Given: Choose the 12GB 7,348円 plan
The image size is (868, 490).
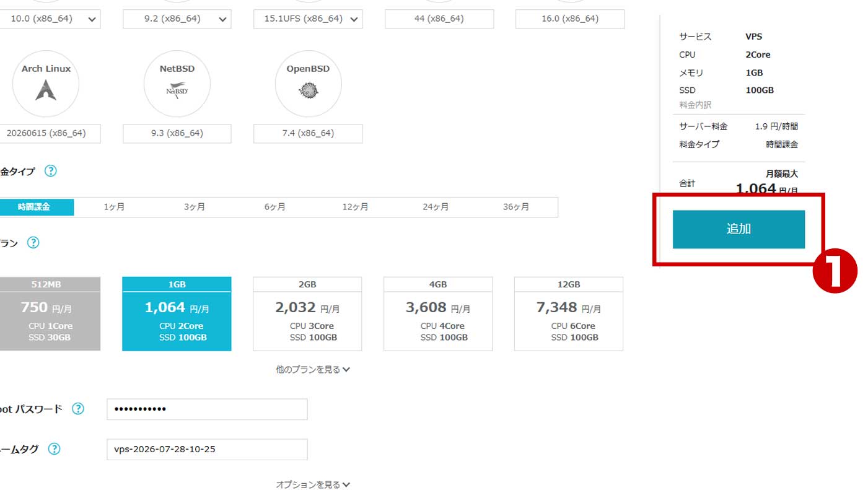Looking at the screenshot, I should (x=569, y=314).
